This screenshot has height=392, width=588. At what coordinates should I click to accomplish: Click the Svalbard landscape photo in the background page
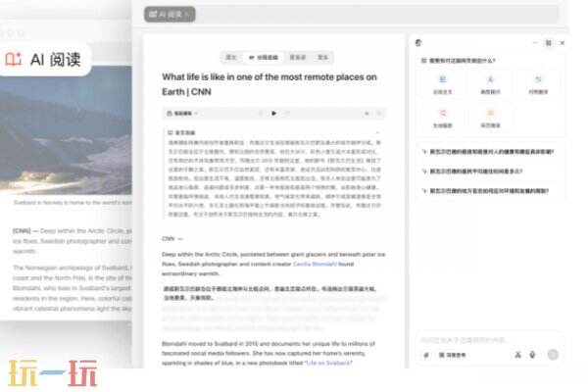click(66, 130)
